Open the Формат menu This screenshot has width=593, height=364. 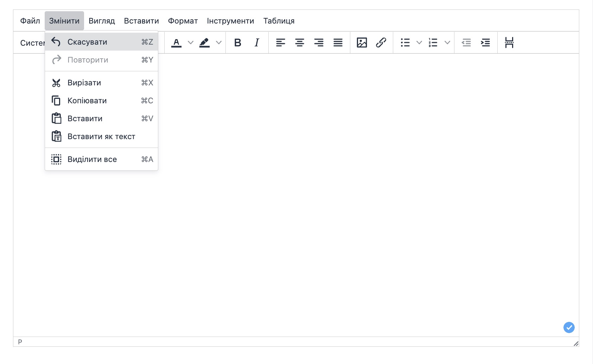tap(183, 21)
